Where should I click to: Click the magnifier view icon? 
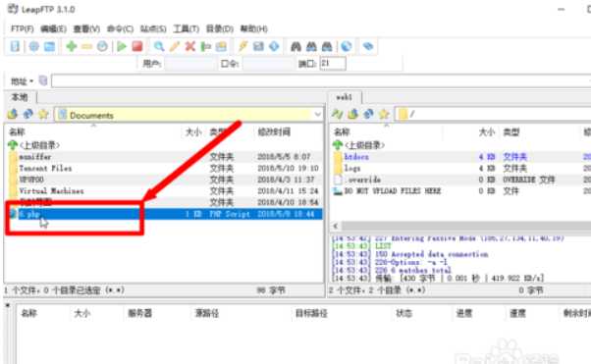coord(159,46)
